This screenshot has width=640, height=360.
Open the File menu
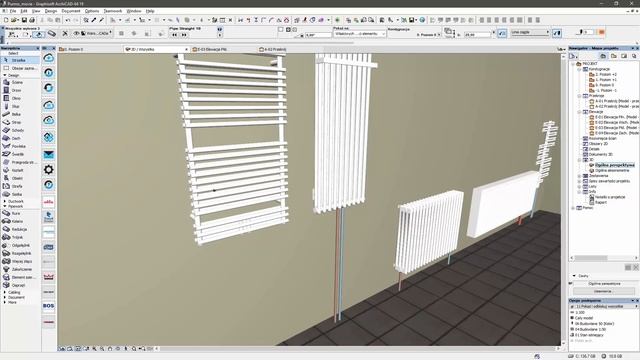13,11
